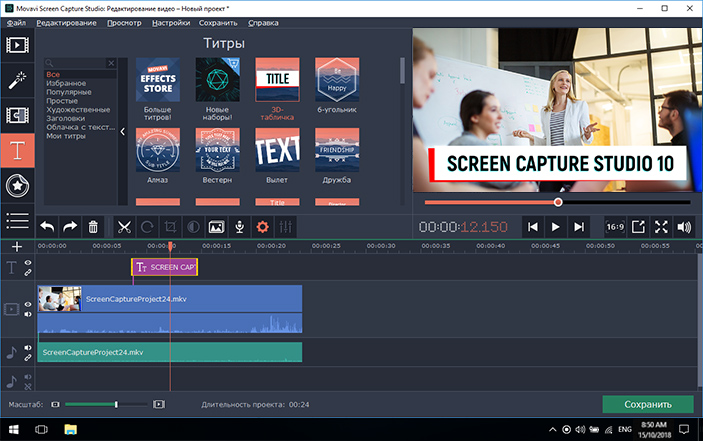Delete selected clip with trash icon

[x=93, y=227]
